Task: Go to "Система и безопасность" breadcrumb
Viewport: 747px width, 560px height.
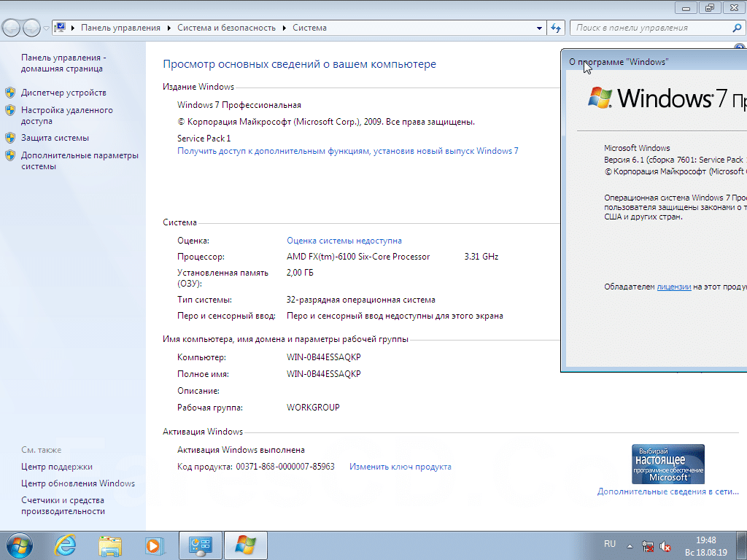Action: point(226,28)
